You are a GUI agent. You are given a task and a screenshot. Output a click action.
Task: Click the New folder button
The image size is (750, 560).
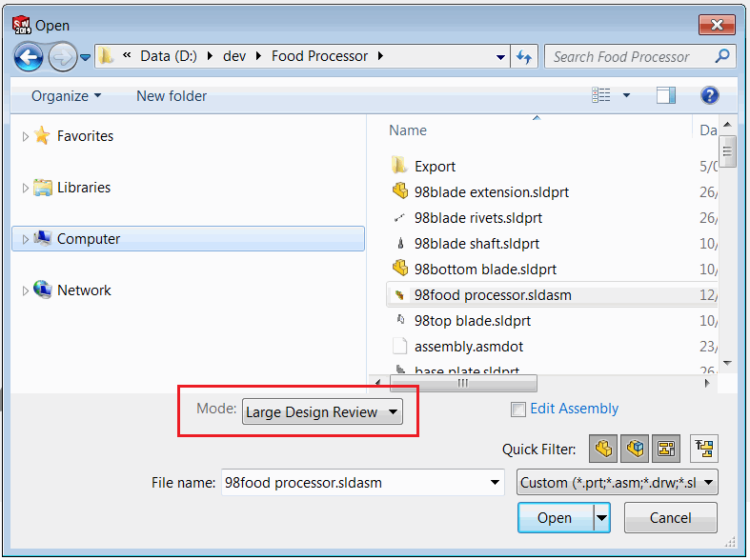click(172, 96)
